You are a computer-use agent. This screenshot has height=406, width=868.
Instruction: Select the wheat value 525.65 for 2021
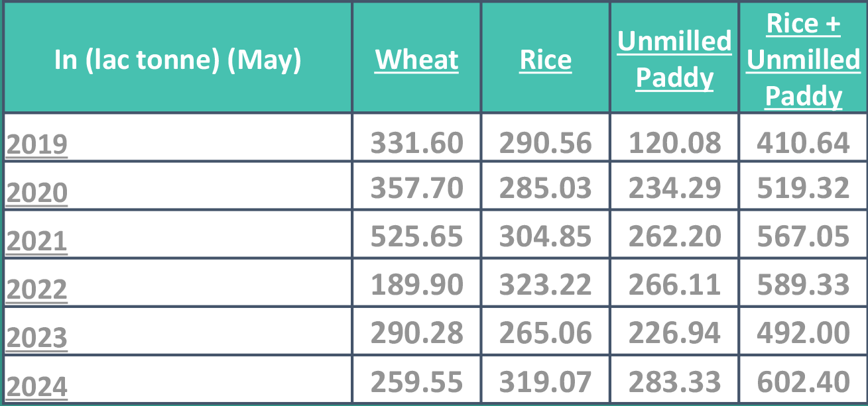pyautogui.click(x=416, y=236)
